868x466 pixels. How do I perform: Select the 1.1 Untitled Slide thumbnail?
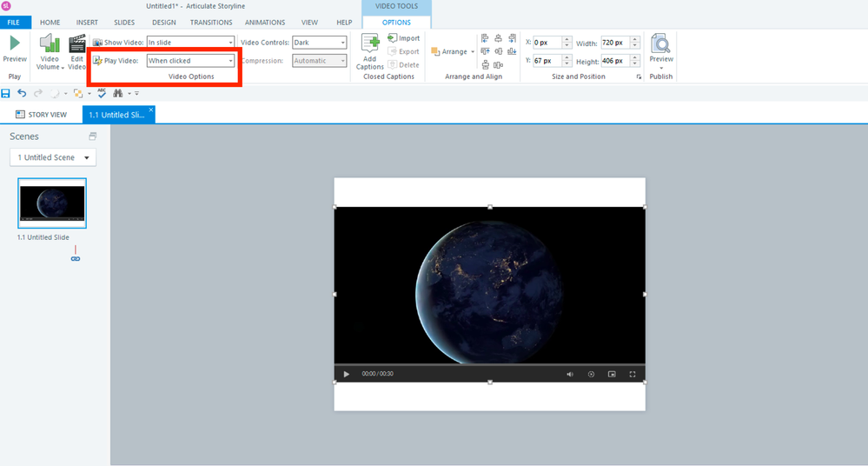(52, 203)
